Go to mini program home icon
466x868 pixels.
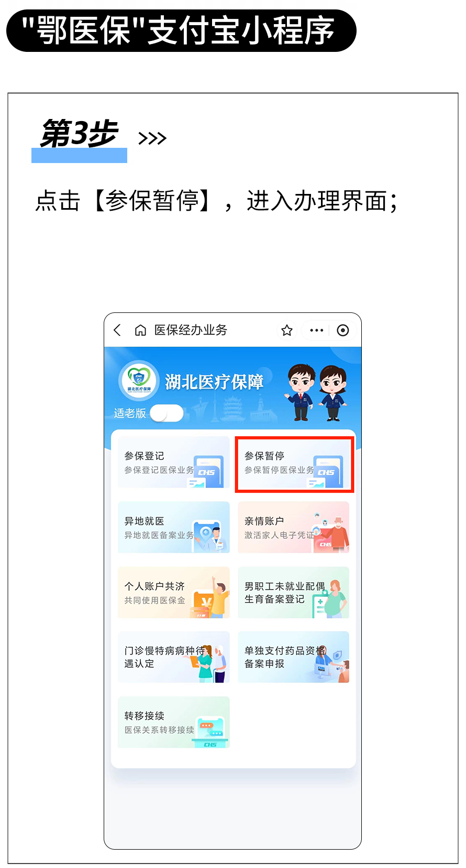point(140,330)
